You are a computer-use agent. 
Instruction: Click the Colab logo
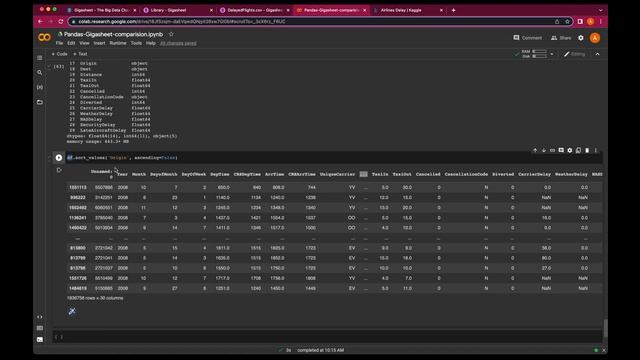click(x=44, y=38)
